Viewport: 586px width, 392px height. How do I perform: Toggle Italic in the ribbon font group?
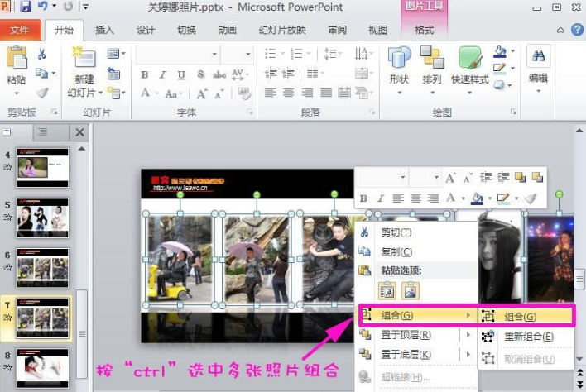pos(161,74)
